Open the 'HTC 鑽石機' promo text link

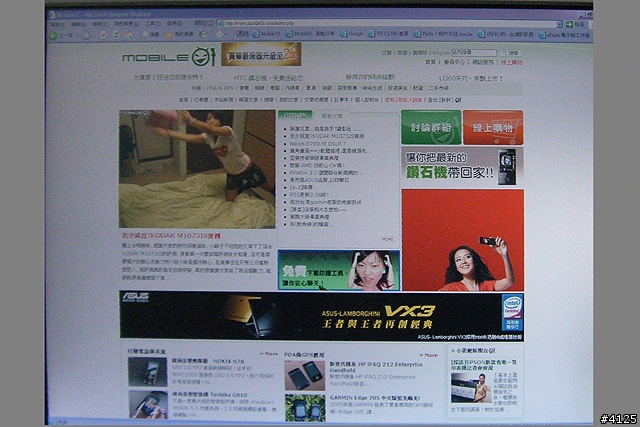point(269,78)
